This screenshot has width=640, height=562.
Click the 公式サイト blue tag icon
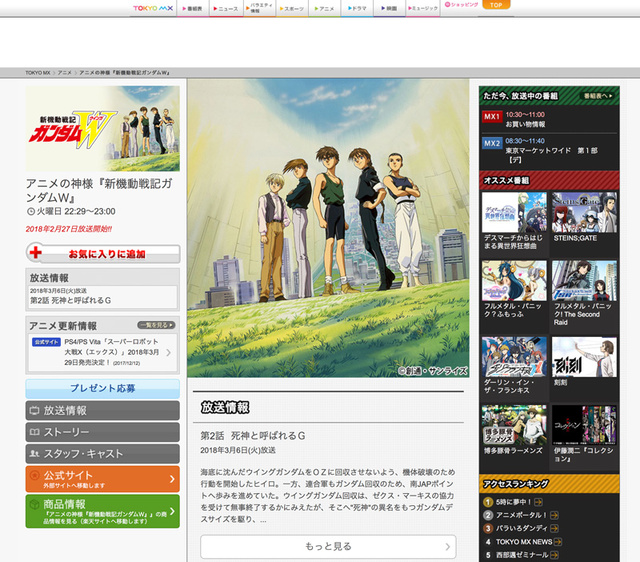(47, 342)
